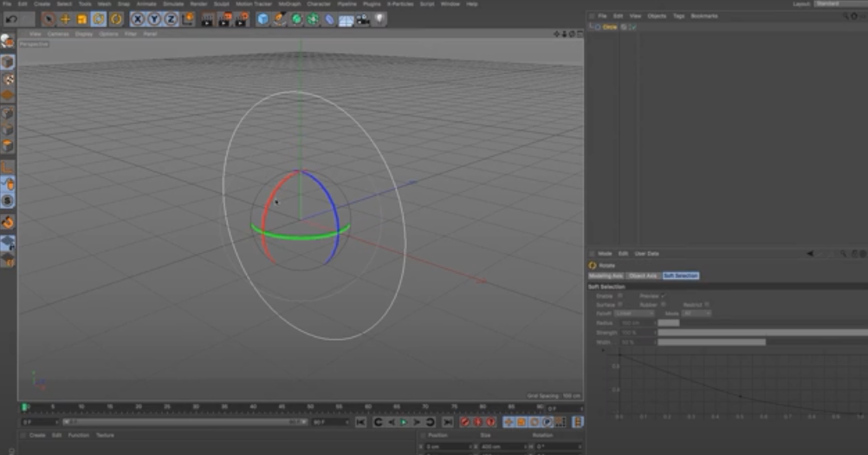Open the Character menu
868x455 pixels.
click(x=319, y=3)
